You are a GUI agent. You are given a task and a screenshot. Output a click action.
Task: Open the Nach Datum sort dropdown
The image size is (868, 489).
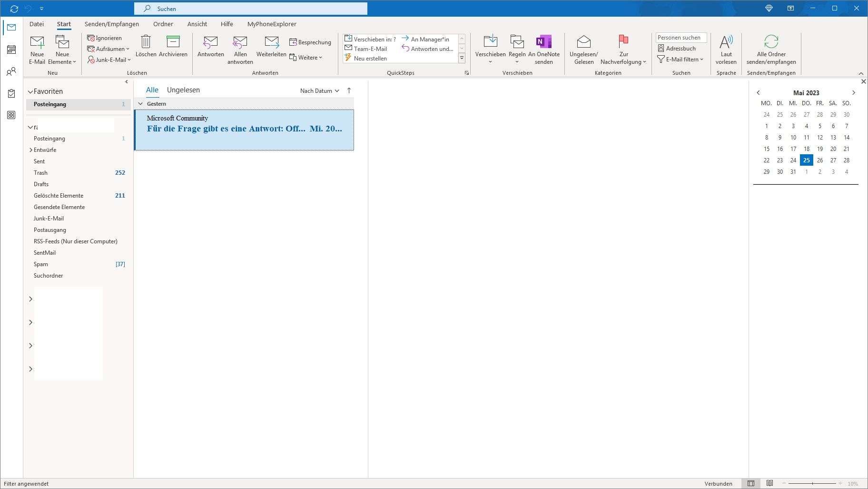click(x=319, y=90)
